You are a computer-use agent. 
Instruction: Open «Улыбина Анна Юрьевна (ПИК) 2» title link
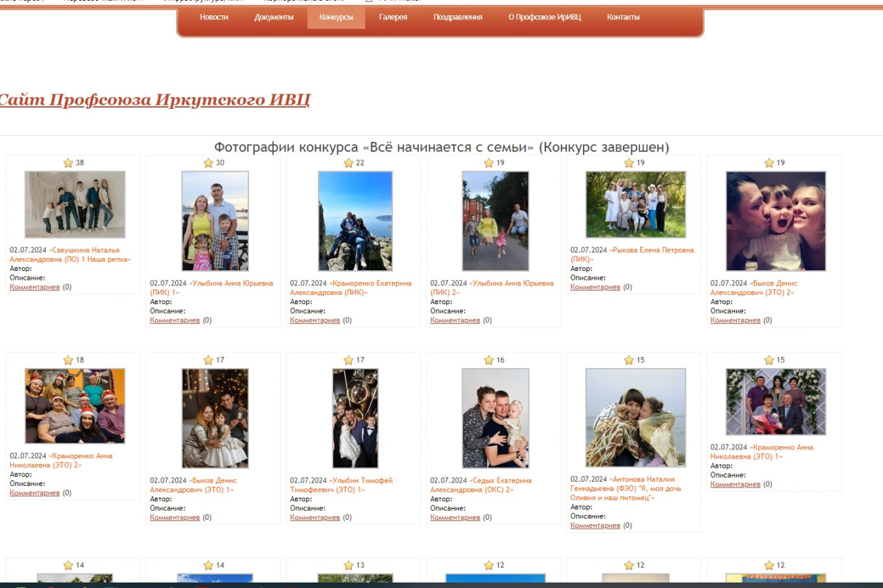(x=492, y=288)
